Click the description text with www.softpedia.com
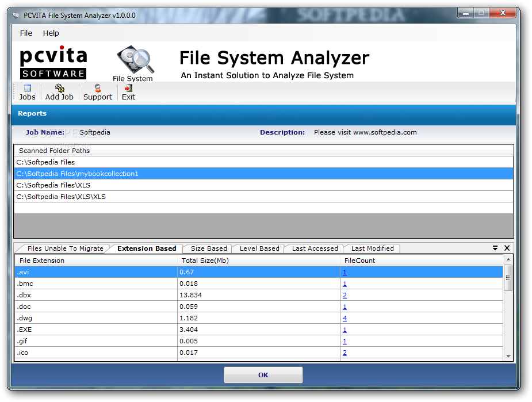Viewport: 532px width, 402px height. tap(365, 132)
